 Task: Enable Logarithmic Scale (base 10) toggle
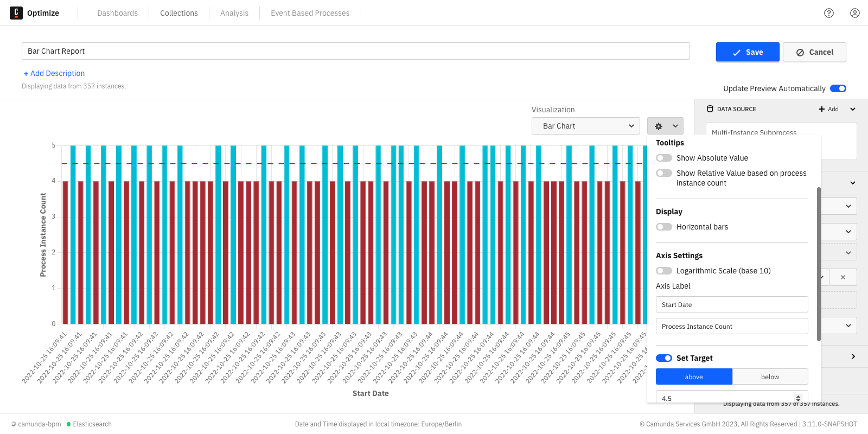point(664,271)
